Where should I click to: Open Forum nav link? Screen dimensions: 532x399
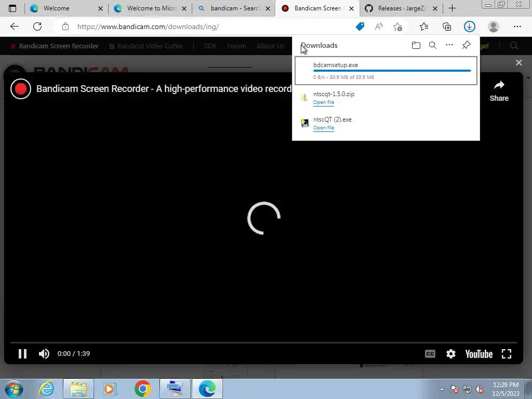tap(236, 46)
